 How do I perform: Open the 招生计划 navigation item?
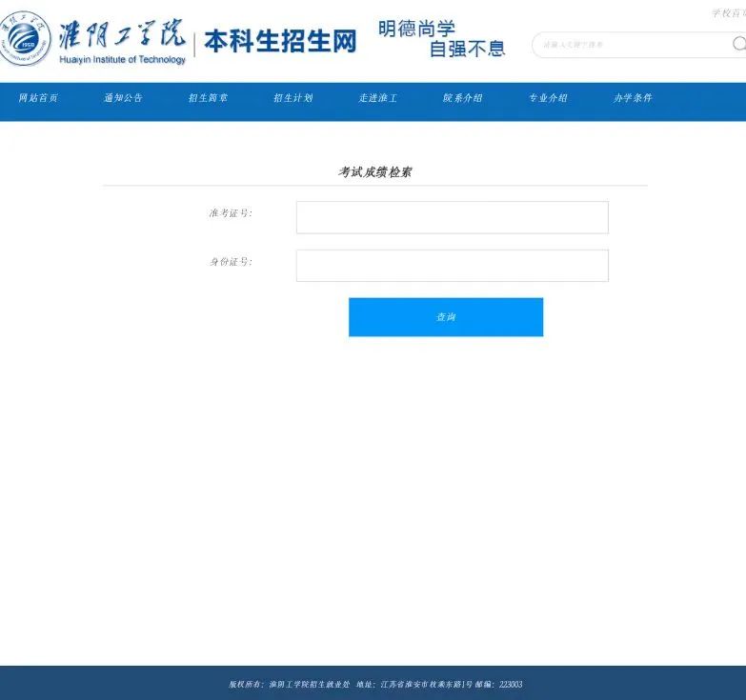click(x=292, y=98)
